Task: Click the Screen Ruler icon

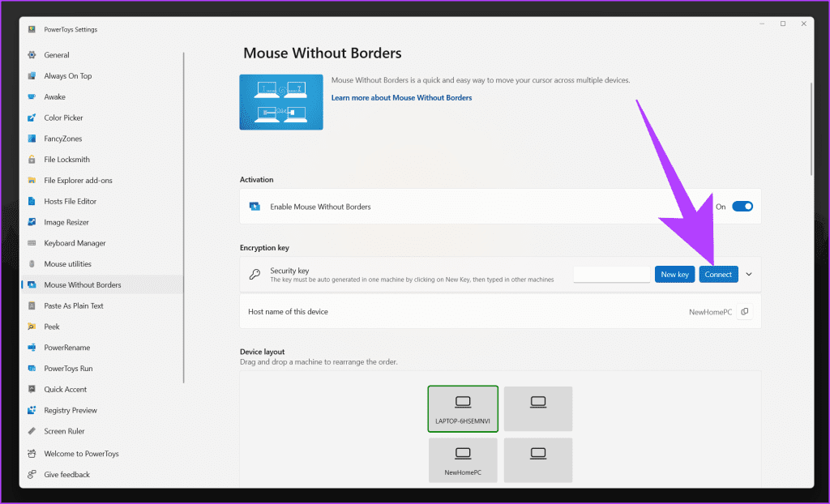Action: [x=32, y=431]
